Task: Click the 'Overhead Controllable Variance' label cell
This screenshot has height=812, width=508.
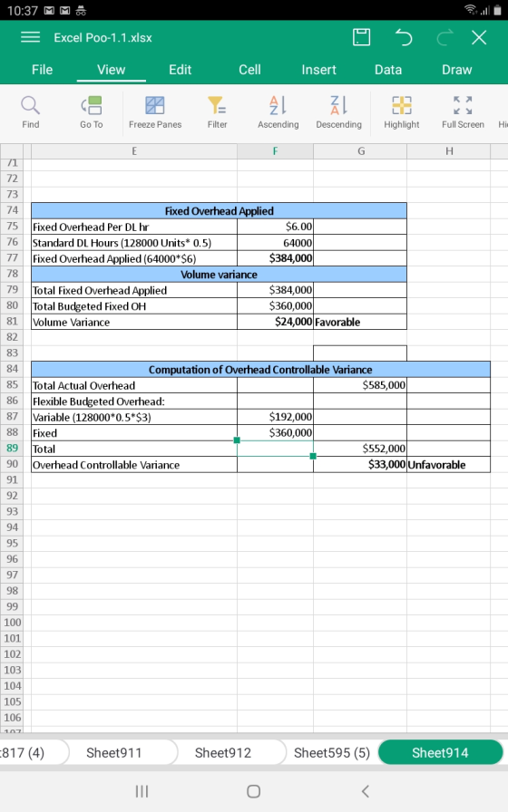Action: (x=134, y=465)
